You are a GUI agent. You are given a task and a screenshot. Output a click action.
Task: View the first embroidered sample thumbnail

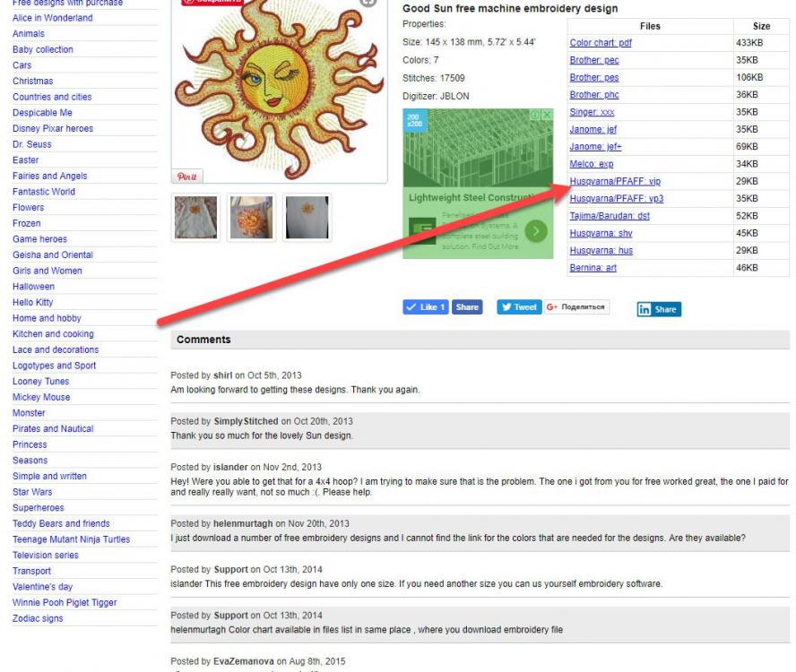point(195,216)
